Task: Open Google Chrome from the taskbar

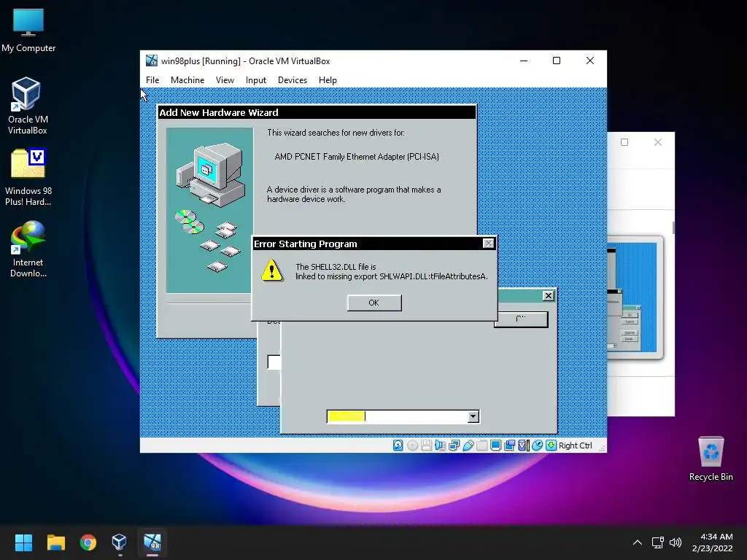Action: (x=88, y=542)
